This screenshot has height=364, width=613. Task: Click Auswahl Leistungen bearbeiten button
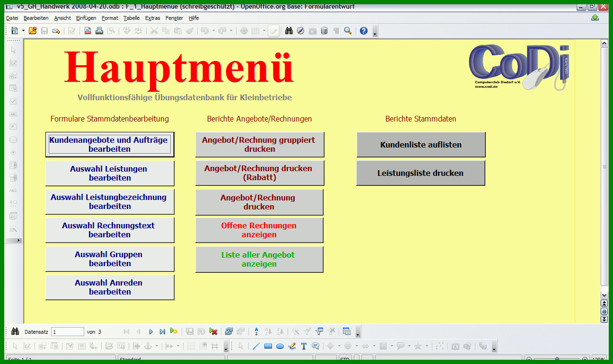click(110, 173)
